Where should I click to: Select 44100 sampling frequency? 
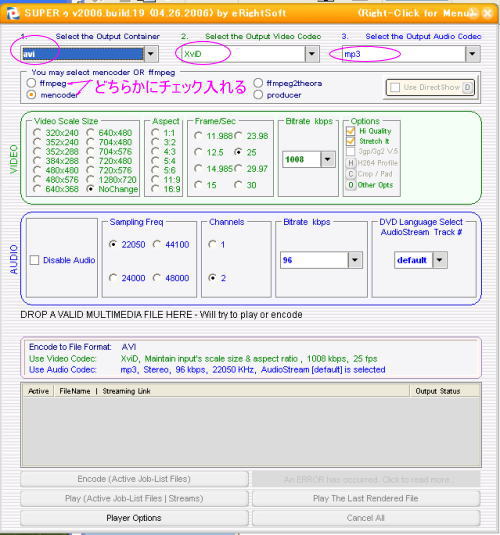(x=157, y=244)
